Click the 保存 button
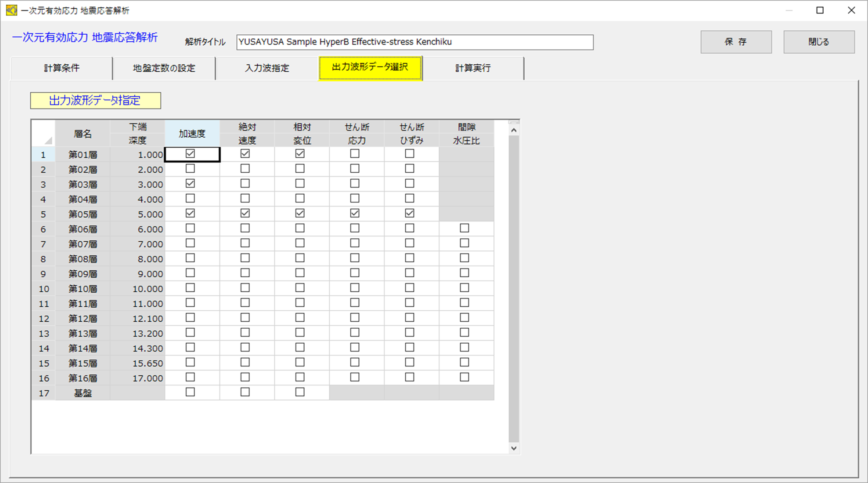 736,42
